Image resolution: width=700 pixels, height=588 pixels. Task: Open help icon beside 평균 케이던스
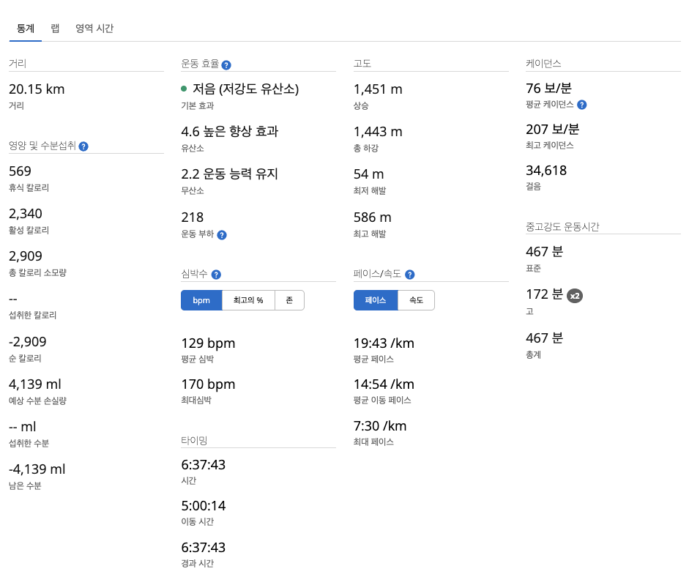pos(582,105)
